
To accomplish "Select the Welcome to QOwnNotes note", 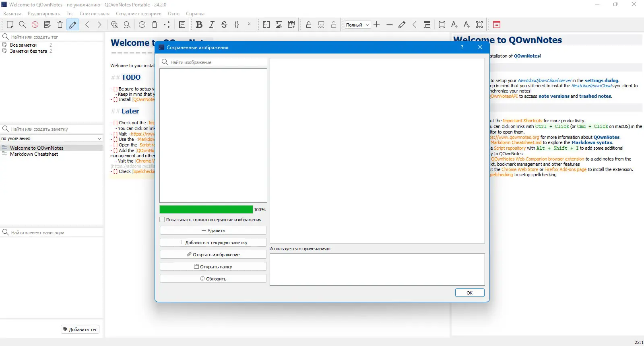I will [37, 148].
